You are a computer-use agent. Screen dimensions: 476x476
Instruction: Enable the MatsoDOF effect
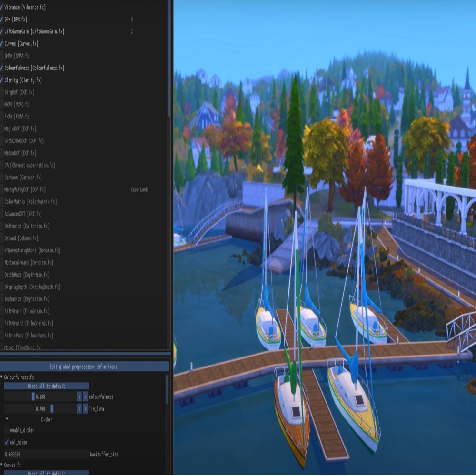click(1, 153)
